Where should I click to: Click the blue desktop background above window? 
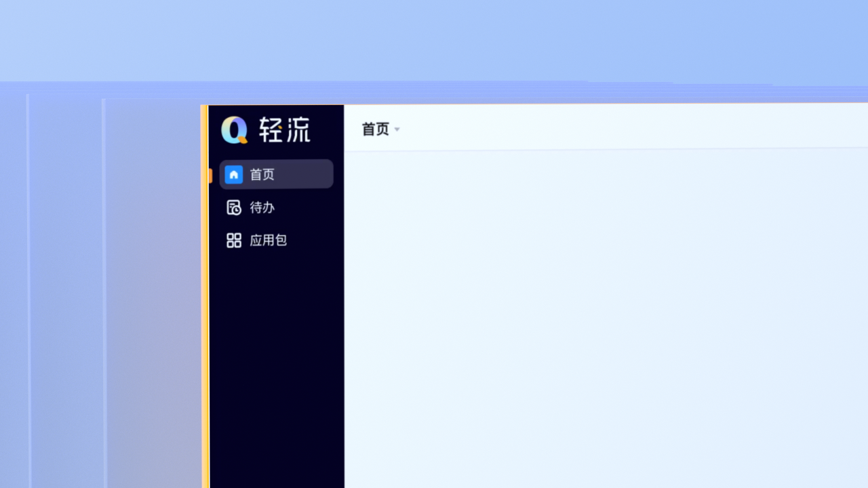tap(434, 41)
